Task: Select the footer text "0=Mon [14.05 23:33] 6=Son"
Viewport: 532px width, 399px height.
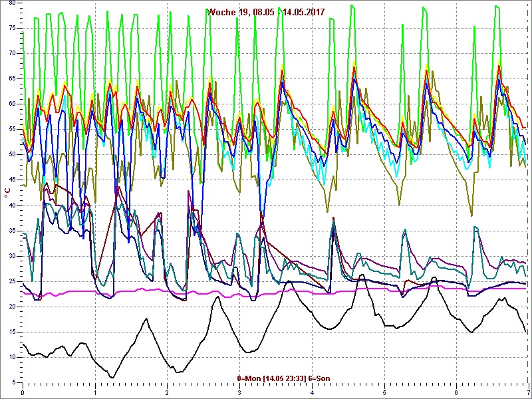Action: click(283, 378)
